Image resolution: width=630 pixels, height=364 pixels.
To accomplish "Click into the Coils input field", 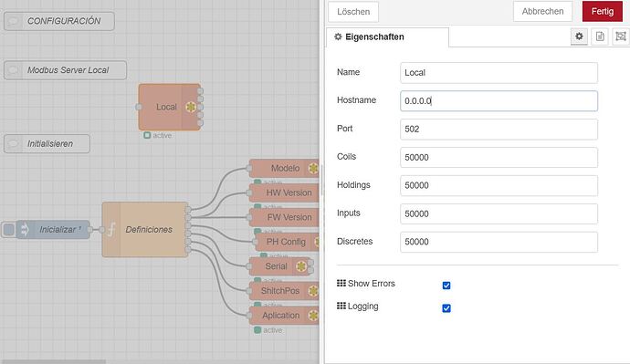I will (x=499, y=157).
